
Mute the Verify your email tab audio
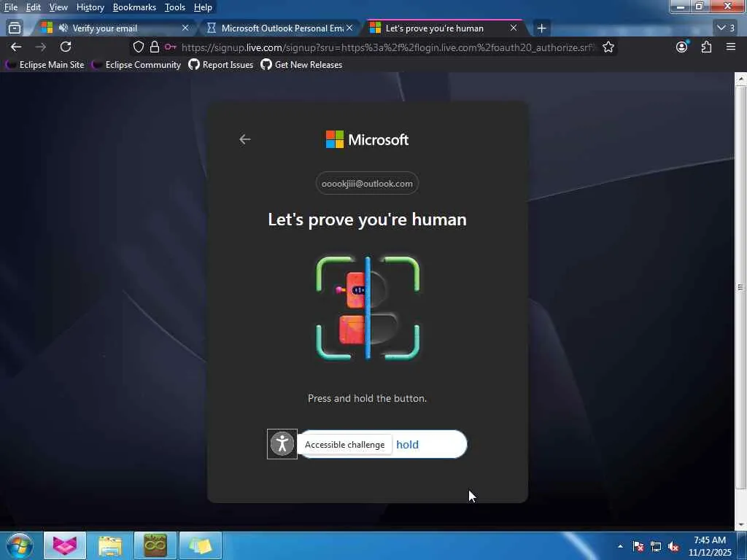pos(63,28)
